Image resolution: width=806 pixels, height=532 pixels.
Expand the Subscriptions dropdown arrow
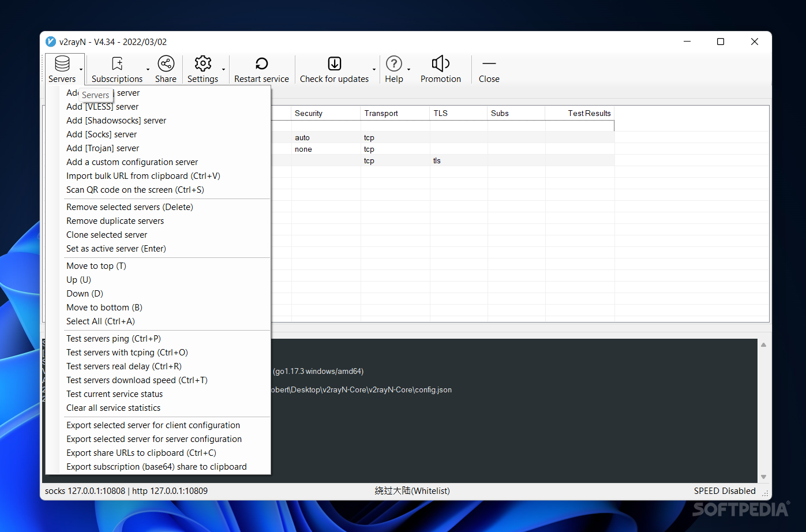tap(148, 69)
